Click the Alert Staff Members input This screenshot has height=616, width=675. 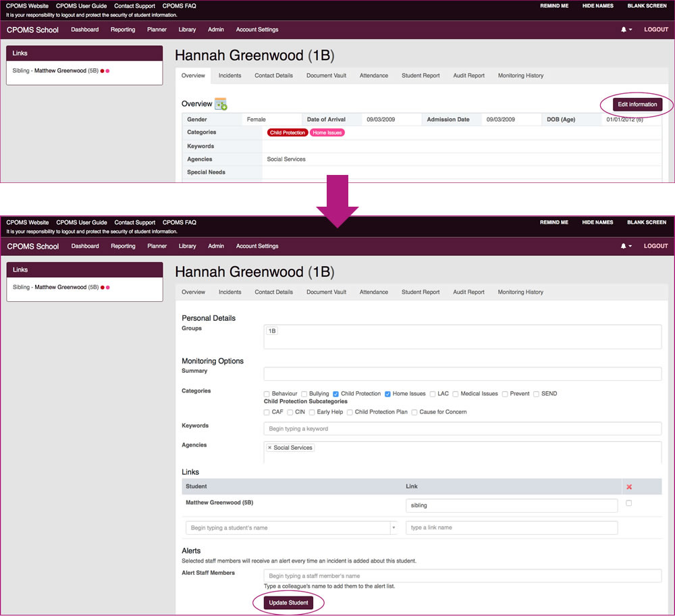click(462, 576)
